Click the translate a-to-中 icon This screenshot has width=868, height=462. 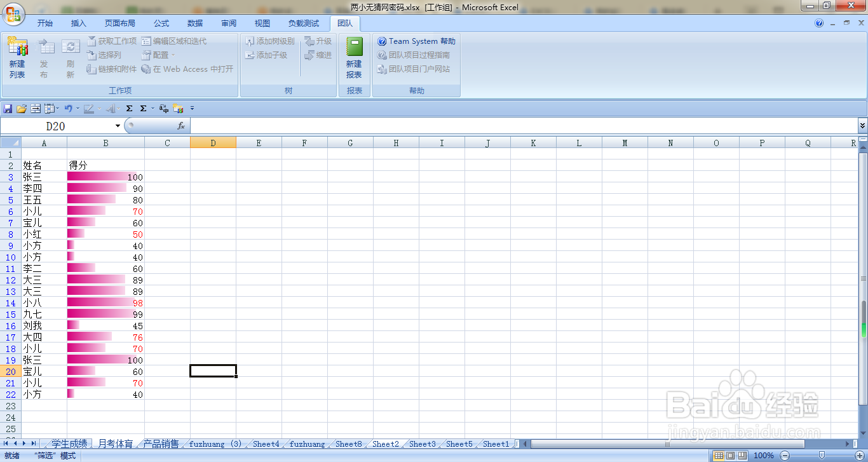(164, 109)
